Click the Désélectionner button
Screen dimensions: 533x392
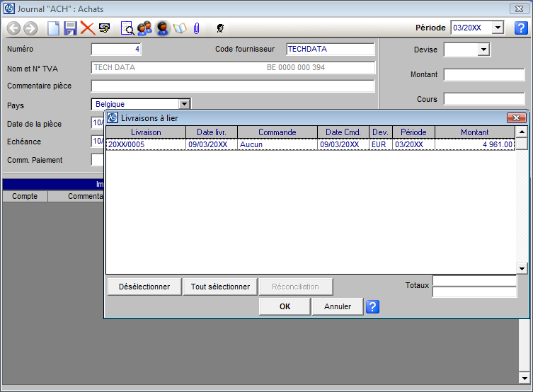point(144,287)
